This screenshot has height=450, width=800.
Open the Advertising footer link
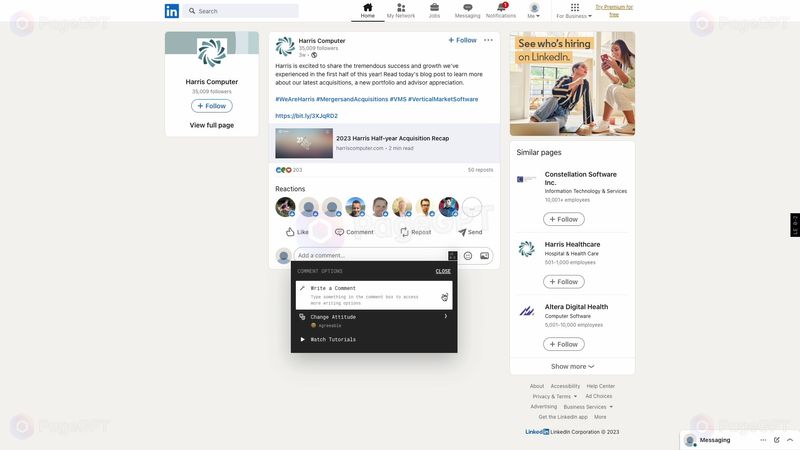[543, 407]
